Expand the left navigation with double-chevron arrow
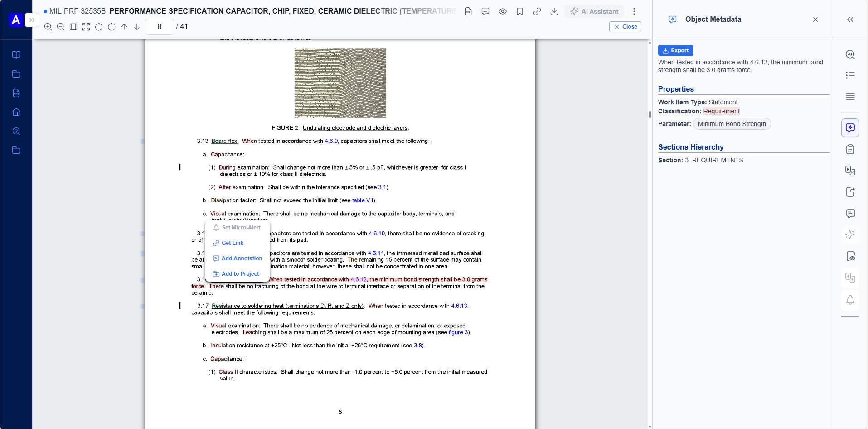This screenshot has height=429, width=868. [x=32, y=19]
